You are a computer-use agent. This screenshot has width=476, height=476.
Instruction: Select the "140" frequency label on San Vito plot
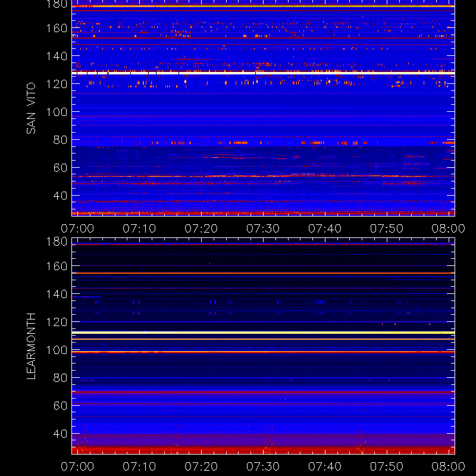point(57,56)
